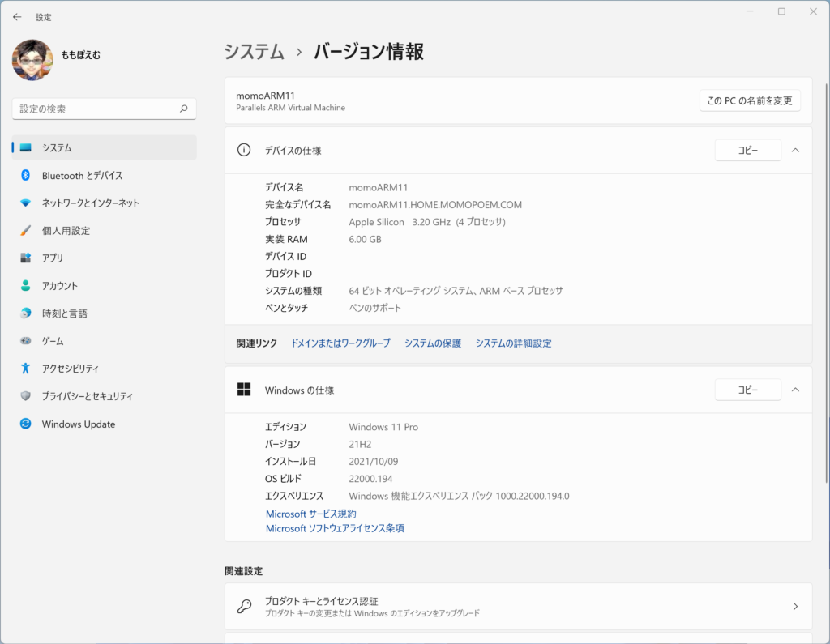Click the personalization paintbrush icon
The image size is (830, 644).
pyautogui.click(x=25, y=230)
